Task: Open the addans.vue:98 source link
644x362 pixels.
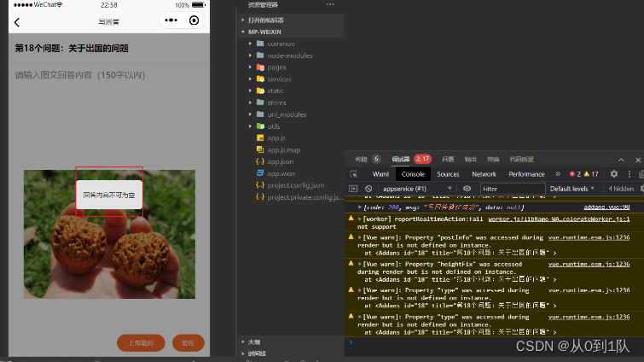Action: (x=606, y=207)
